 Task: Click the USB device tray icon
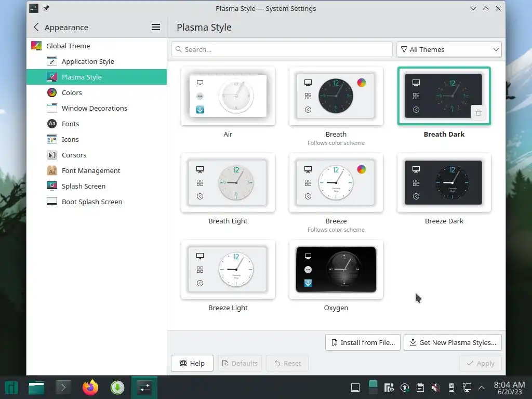451,388
